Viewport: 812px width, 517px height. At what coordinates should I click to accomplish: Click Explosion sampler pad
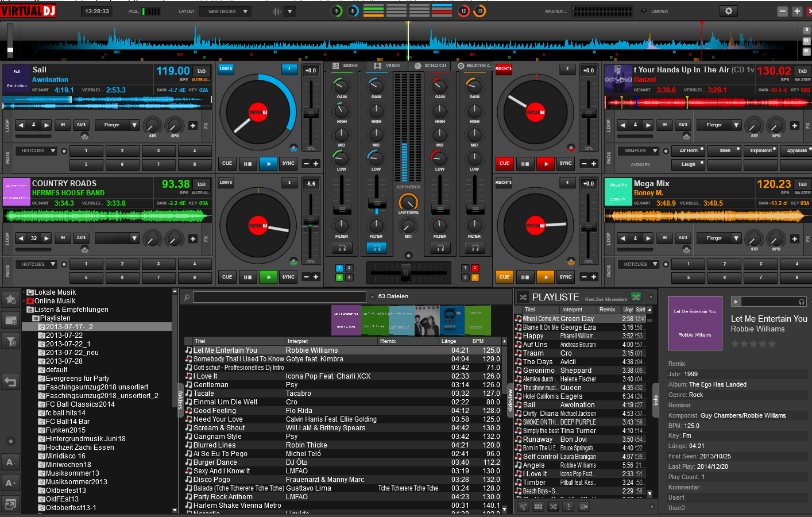click(x=761, y=151)
